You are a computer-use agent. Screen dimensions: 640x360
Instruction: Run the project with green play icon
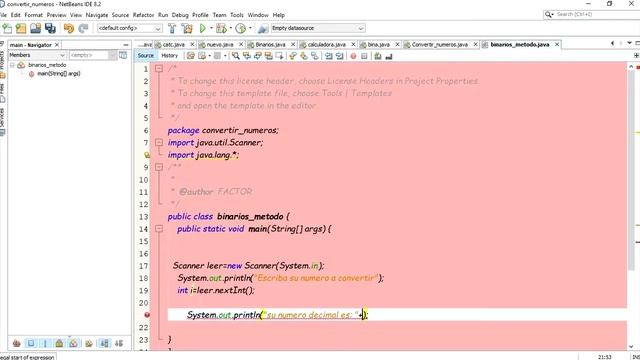pos(202,28)
